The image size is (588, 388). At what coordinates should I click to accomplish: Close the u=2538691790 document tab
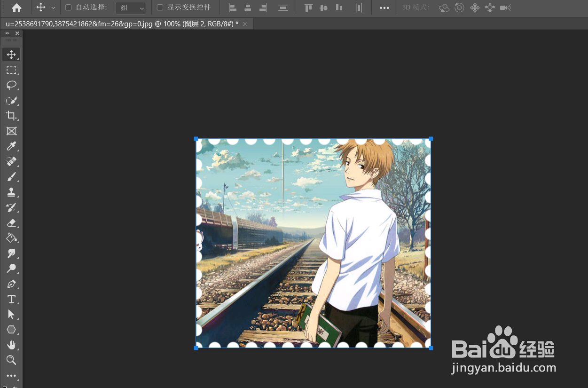245,24
